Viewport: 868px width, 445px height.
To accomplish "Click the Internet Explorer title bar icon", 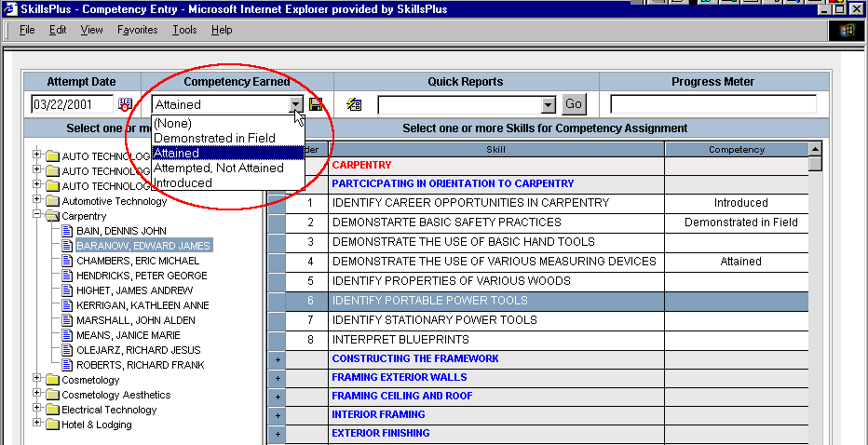I will [10, 9].
